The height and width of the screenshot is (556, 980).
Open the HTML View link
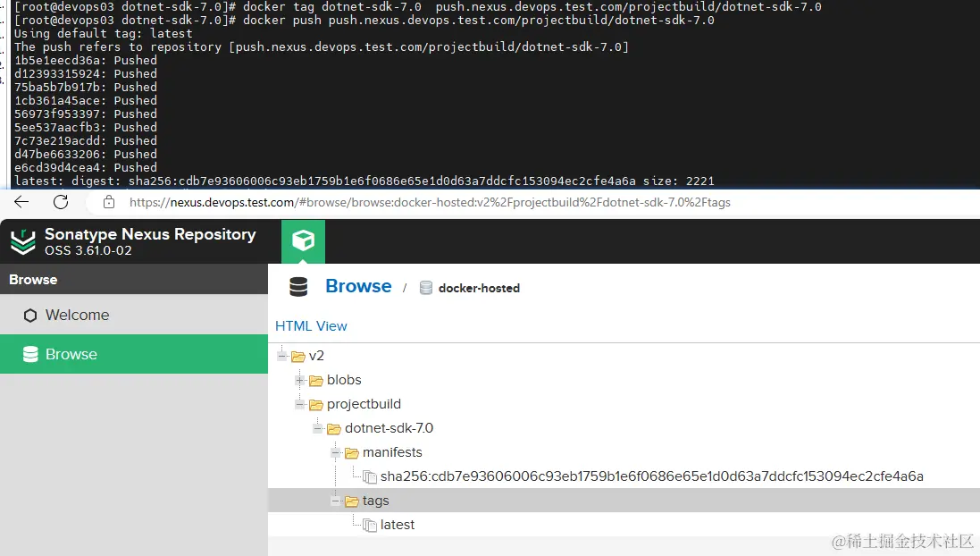pos(310,325)
